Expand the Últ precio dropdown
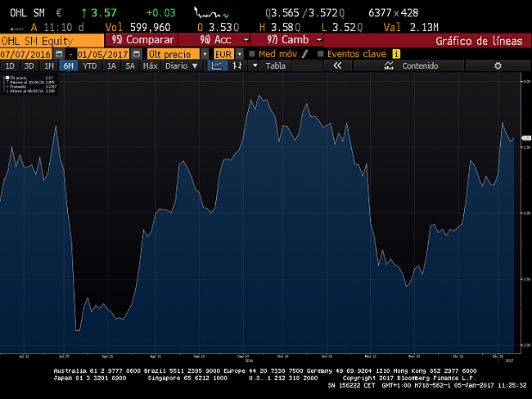This screenshot has width=532, height=399. pyautogui.click(x=205, y=54)
